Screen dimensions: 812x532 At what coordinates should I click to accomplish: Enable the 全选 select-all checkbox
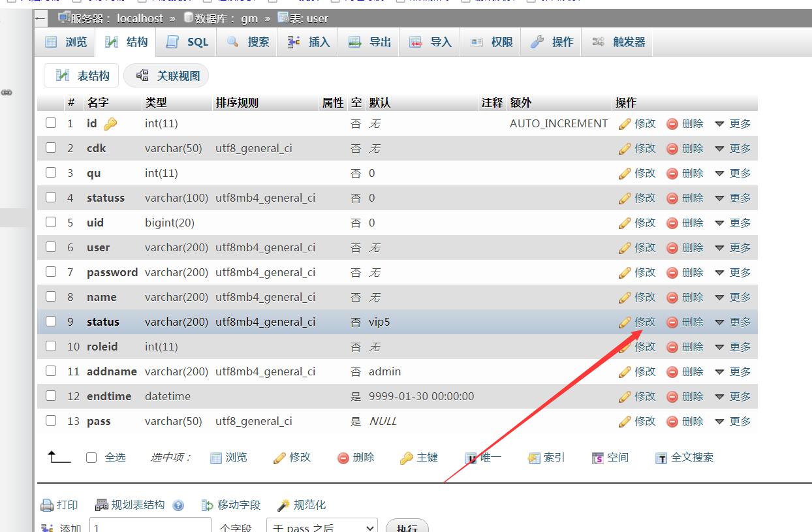tap(91, 458)
